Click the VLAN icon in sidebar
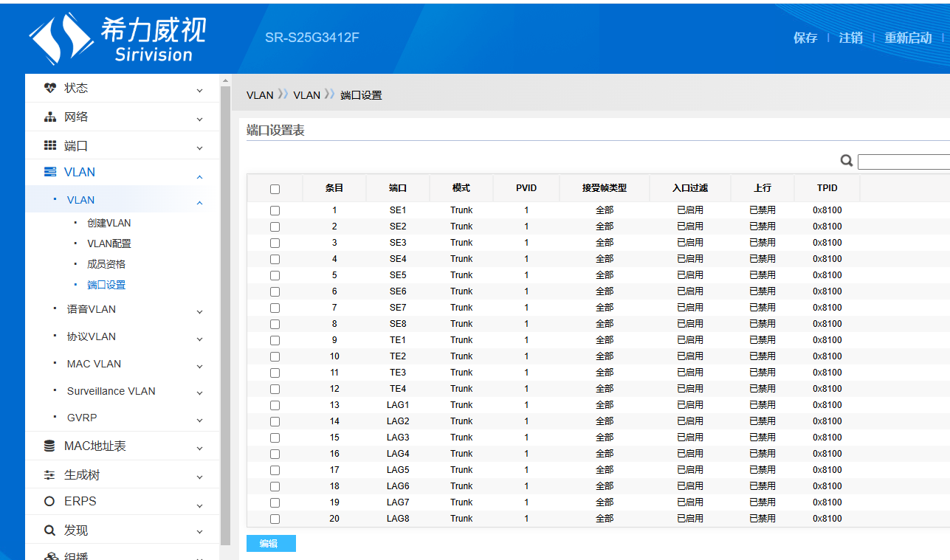This screenshot has width=950, height=560. click(50, 172)
